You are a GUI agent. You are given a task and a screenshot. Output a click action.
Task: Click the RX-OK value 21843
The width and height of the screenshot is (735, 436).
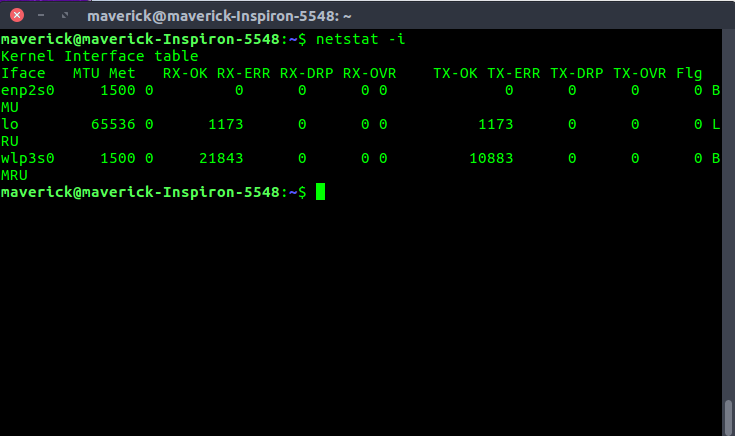tap(221, 158)
